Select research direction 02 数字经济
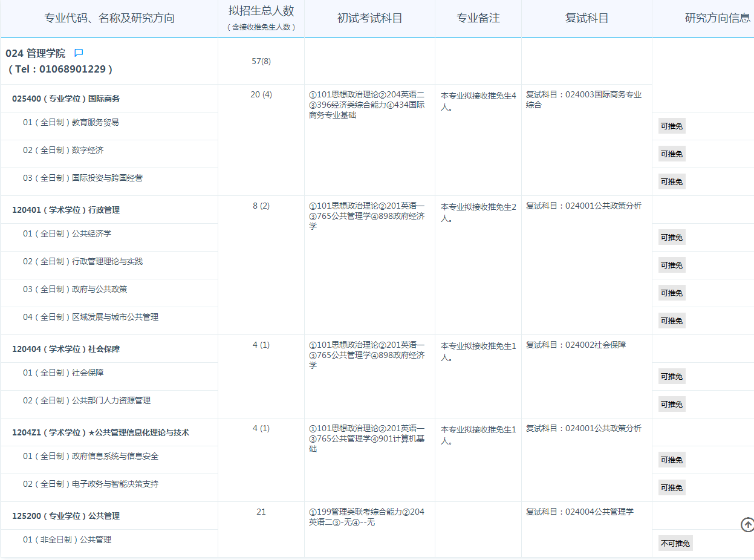 (x=63, y=150)
